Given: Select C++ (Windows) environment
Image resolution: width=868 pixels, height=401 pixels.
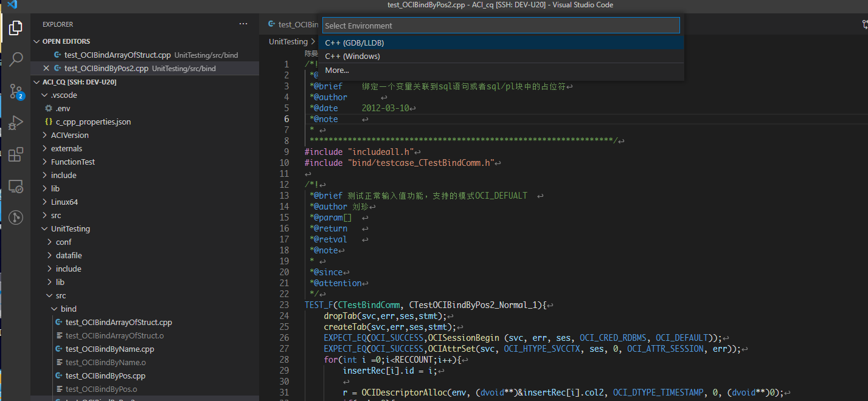Looking at the screenshot, I should 501,57.
